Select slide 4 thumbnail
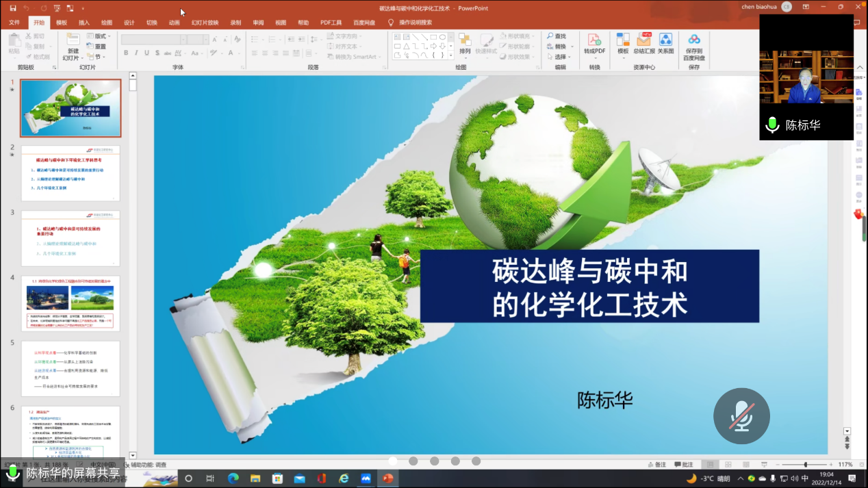Image resolution: width=868 pixels, height=488 pixels. [x=71, y=303]
